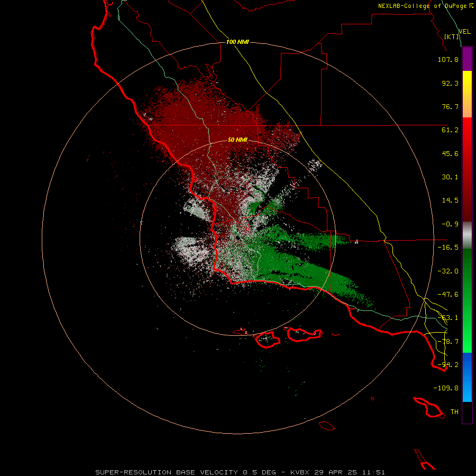Screen dimensions: 476x476
Task: Click the 11:51 timestamp in caption
Action: tap(374, 472)
